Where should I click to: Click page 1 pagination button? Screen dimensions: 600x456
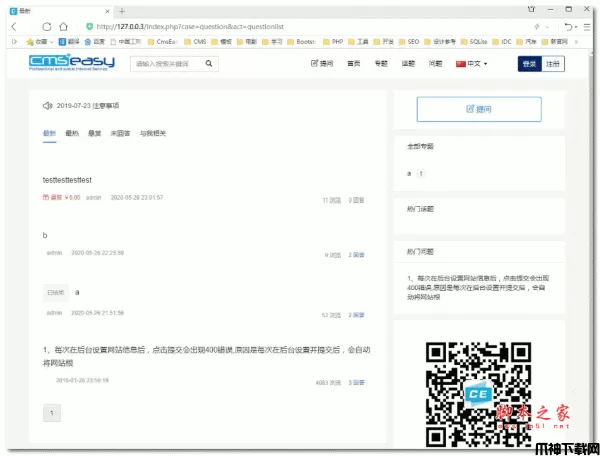point(52,413)
